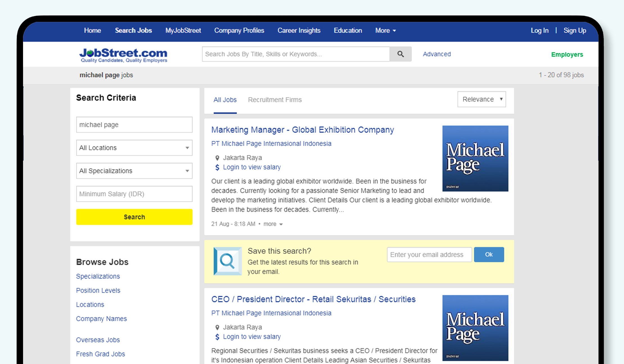The height and width of the screenshot is (364, 624).
Task: Go to Home in navigation bar
Action: pyautogui.click(x=92, y=30)
